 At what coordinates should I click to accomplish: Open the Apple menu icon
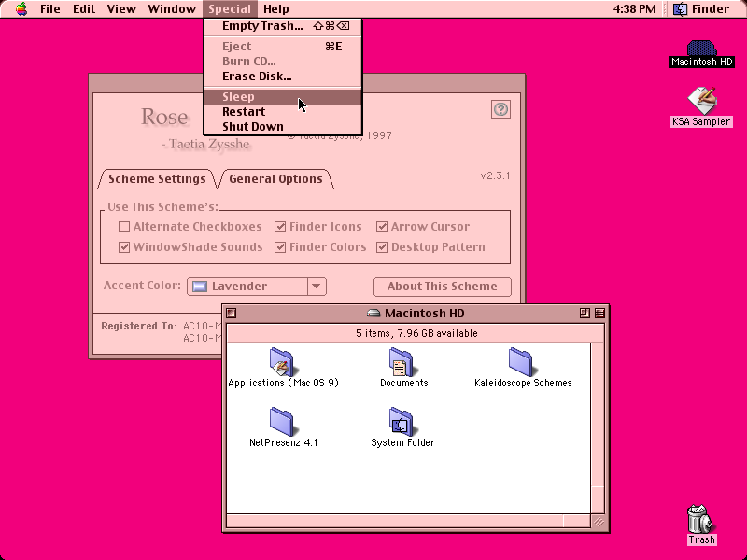pyautogui.click(x=21, y=9)
